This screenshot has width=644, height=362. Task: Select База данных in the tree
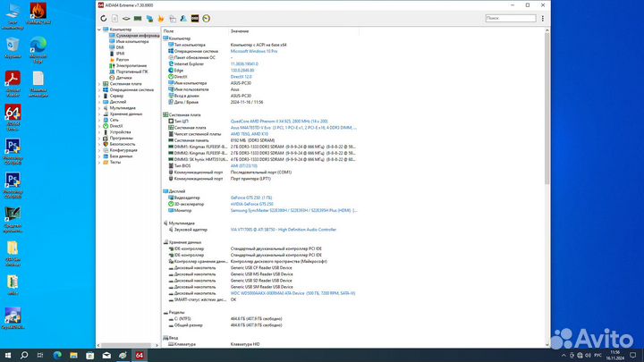[121, 156]
